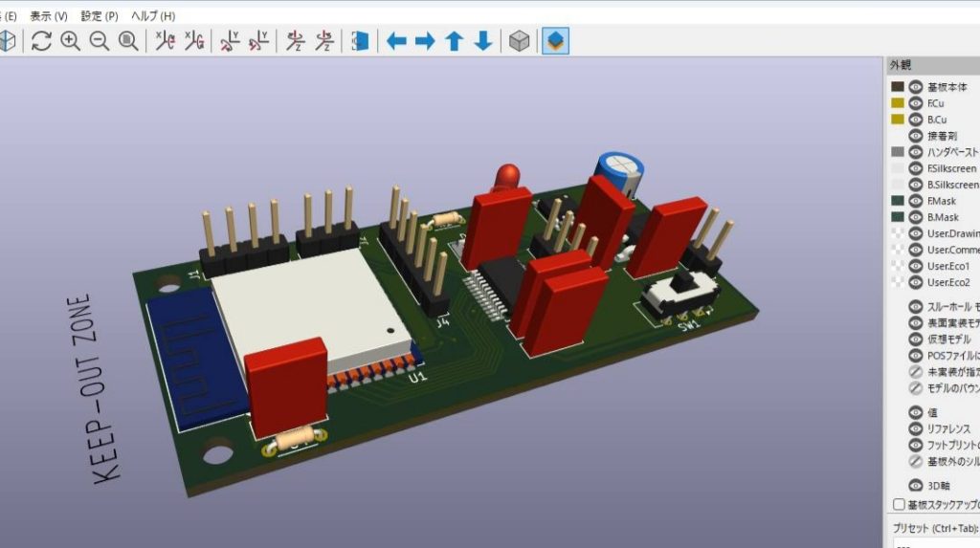Zoom in on the 3D board

[71, 41]
